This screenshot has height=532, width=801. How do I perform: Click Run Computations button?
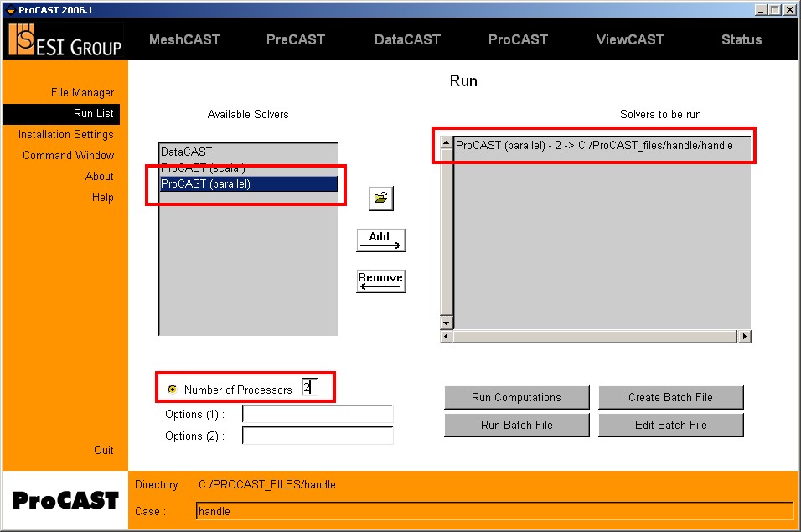[516, 398]
